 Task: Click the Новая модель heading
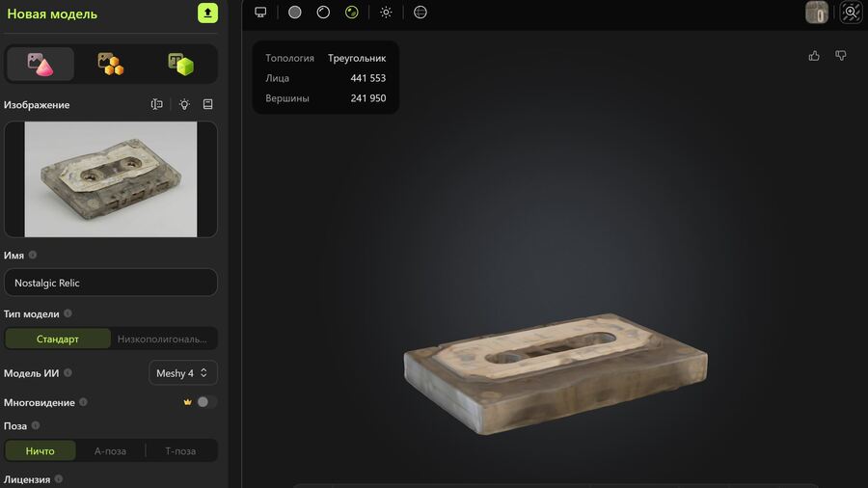click(x=52, y=14)
